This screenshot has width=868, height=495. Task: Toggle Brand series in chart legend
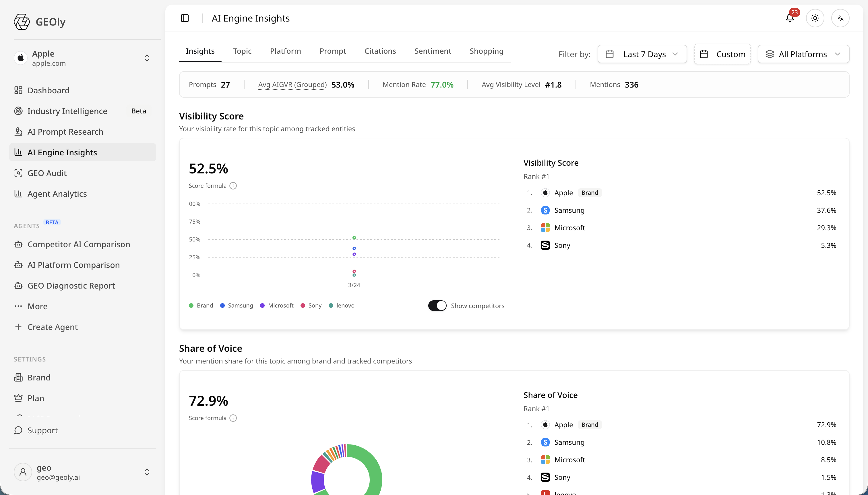click(201, 305)
